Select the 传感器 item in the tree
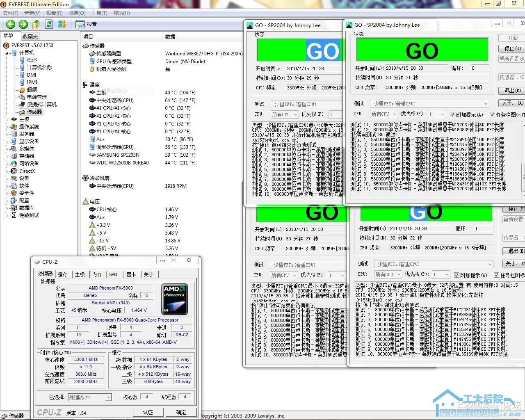Viewport: 525px width, 420px height. click(x=34, y=112)
